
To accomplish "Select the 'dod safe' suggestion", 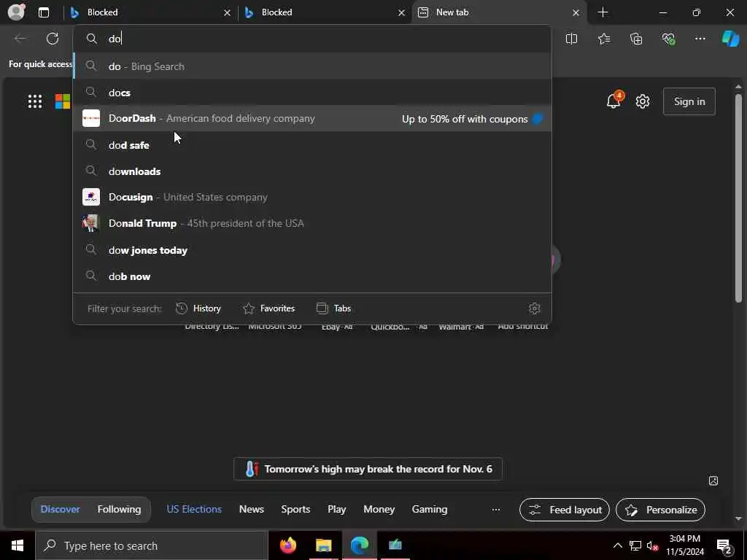I will point(312,145).
